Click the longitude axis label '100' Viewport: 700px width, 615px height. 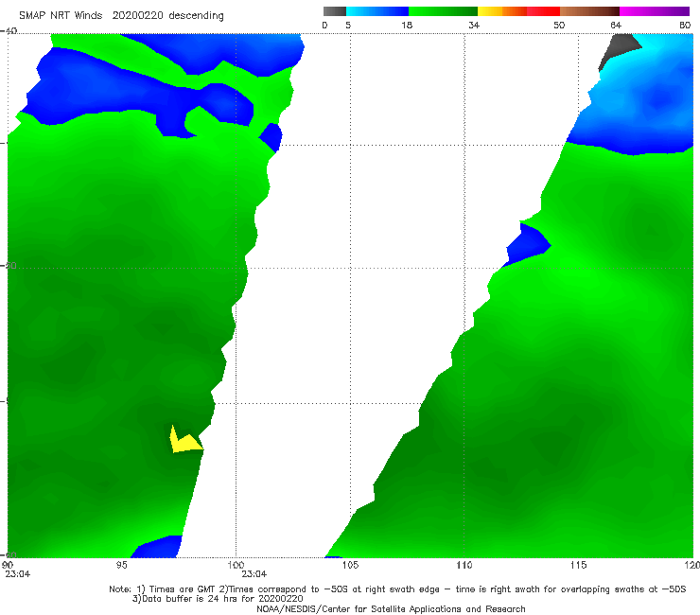(x=236, y=566)
